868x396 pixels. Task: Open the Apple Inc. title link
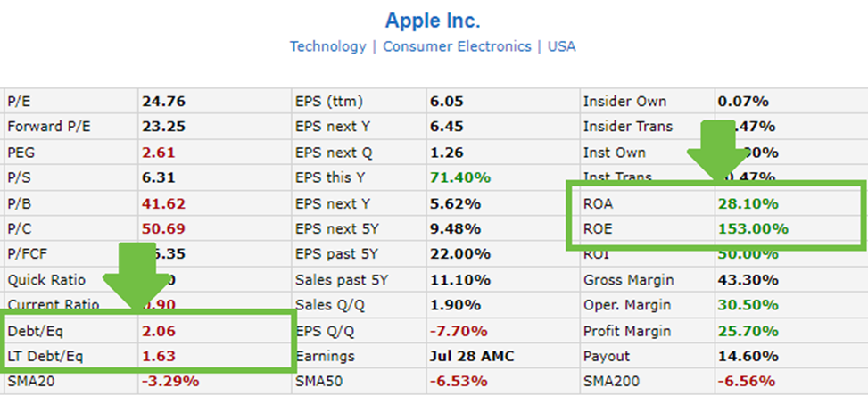pos(433,20)
